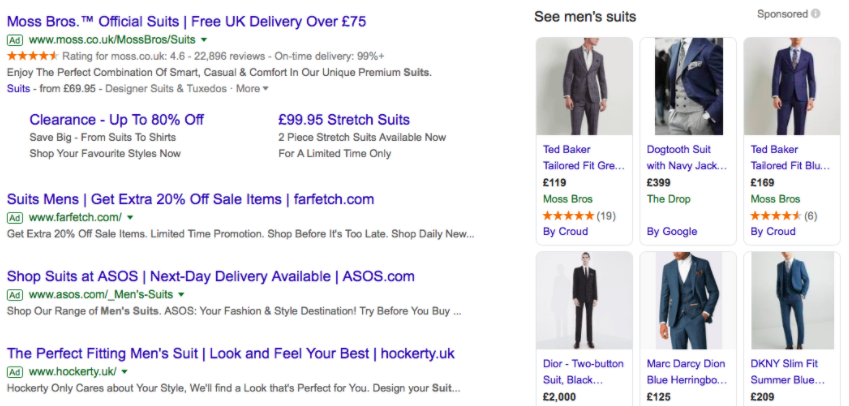This screenshot has height=406, width=849.
Task: Open hockerty.uk URL dropdown arrow
Action: [x=124, y=372]
